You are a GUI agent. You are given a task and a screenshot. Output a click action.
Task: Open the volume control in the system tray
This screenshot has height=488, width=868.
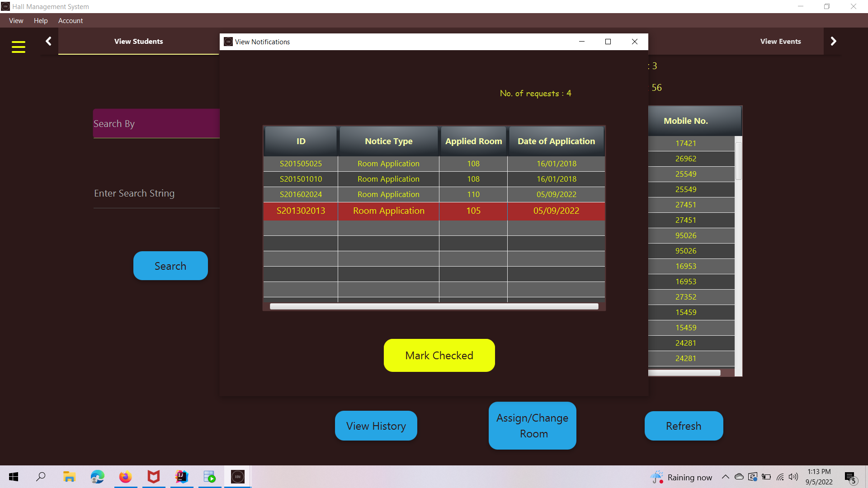point(793,477)
